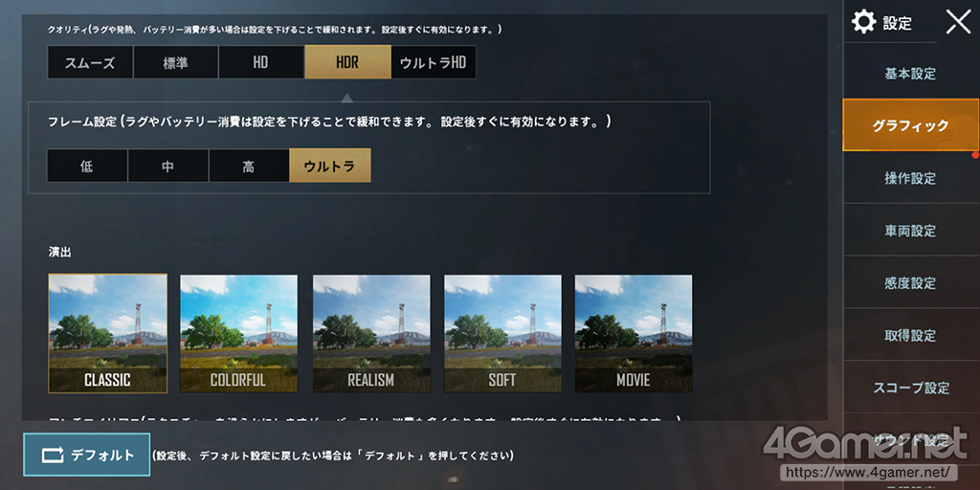Set frame rate to 中
The height and width of the screenshot is (490, 980).
pyautogui.click(x=168, y=166)
